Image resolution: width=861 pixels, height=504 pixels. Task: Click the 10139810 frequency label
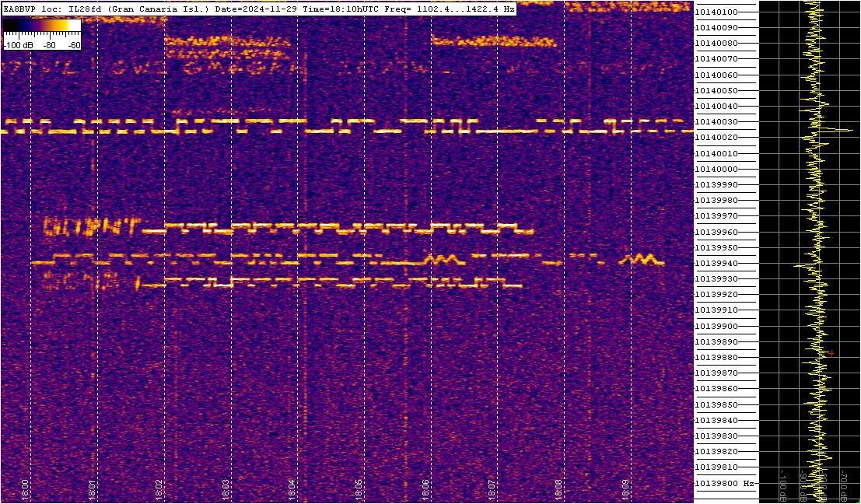[716, 467]
